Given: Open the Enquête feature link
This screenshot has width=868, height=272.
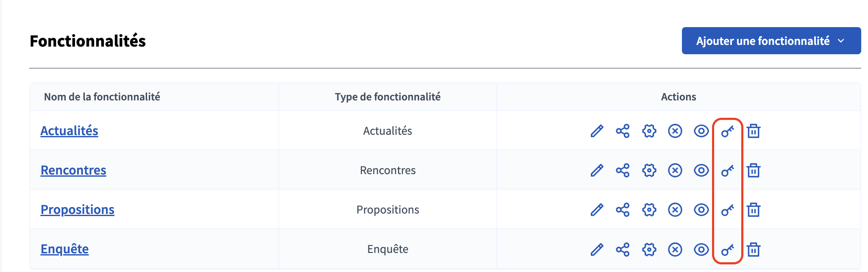Looking at the screenshot, I should pyautogui.click(x=64, y=249).
